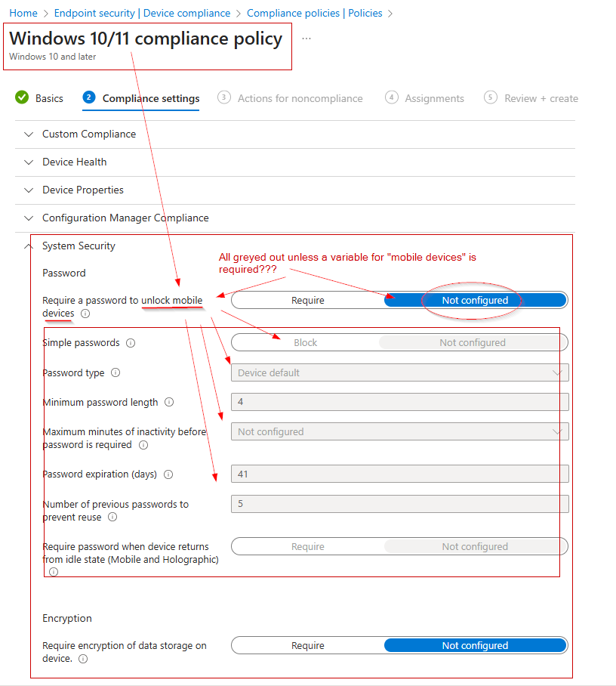Image resolution: width=616 pixels, height=686 pixels.
Task: Click the step 5 number circle
Action: tap(491, 97)
